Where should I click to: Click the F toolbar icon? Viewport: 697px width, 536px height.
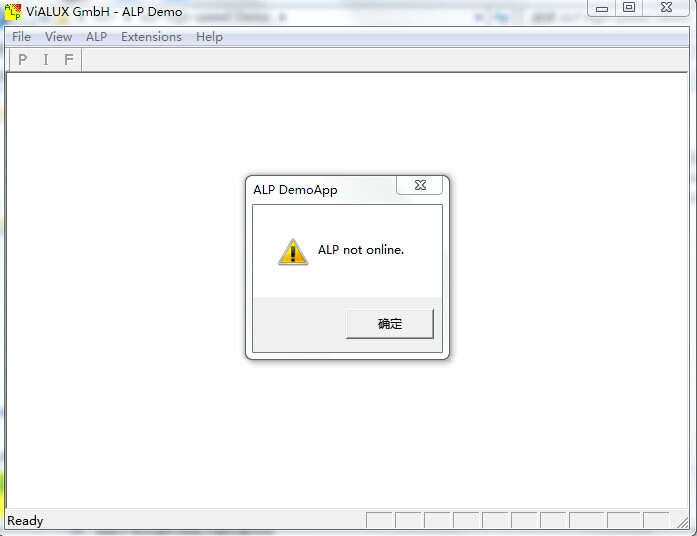pyautogui.click(x=68, y=60)
